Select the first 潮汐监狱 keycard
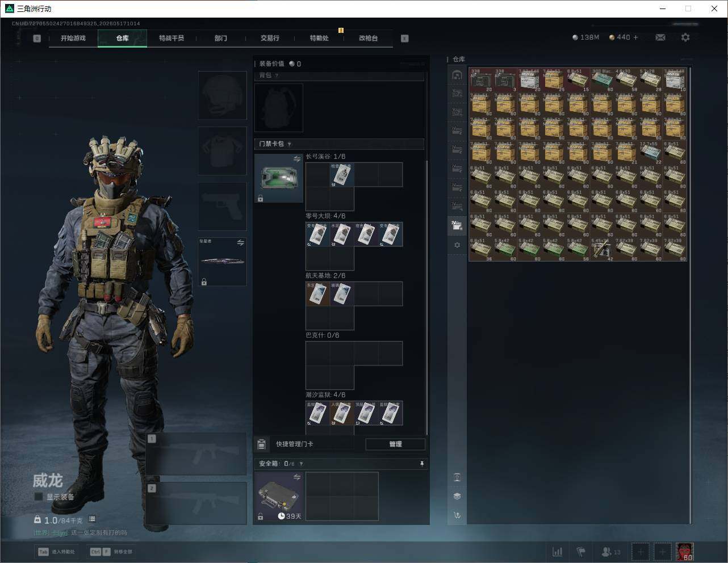Screen dimensions: 728x563 pos(318,413)
